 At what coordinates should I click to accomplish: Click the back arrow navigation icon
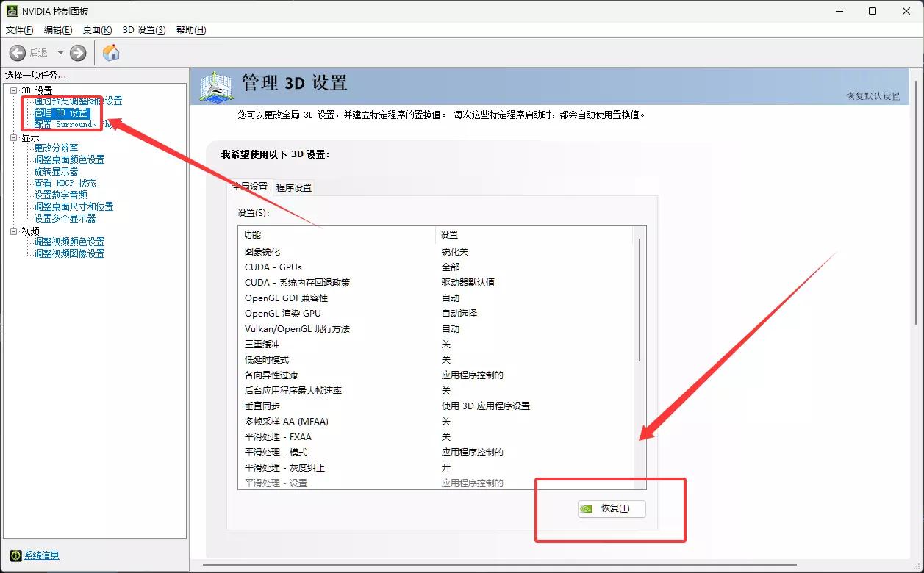click(18, 53)
